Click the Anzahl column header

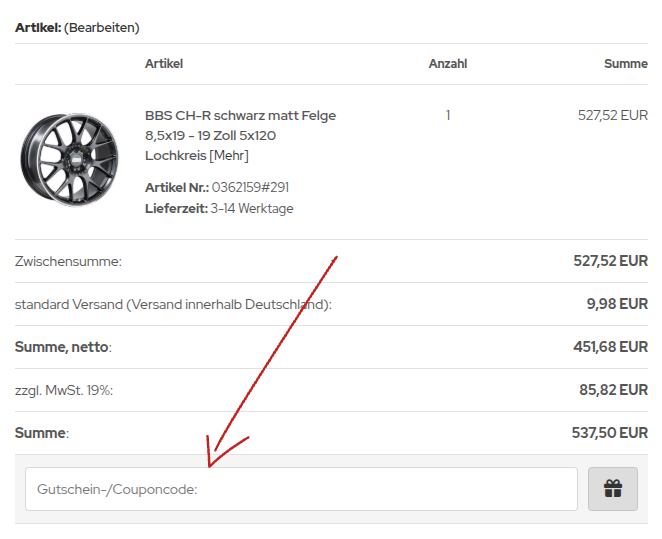pos(448,64)
